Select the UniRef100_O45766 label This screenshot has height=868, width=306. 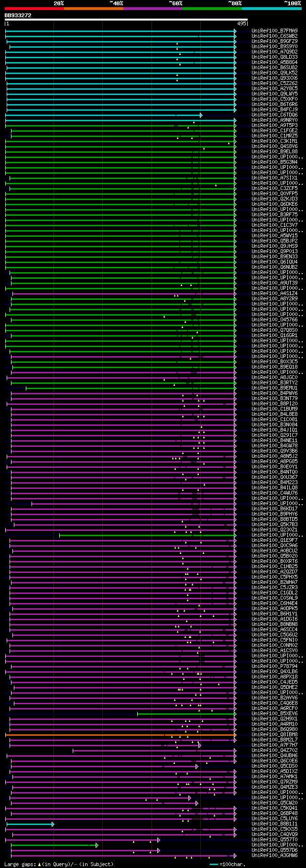(274, 319)
